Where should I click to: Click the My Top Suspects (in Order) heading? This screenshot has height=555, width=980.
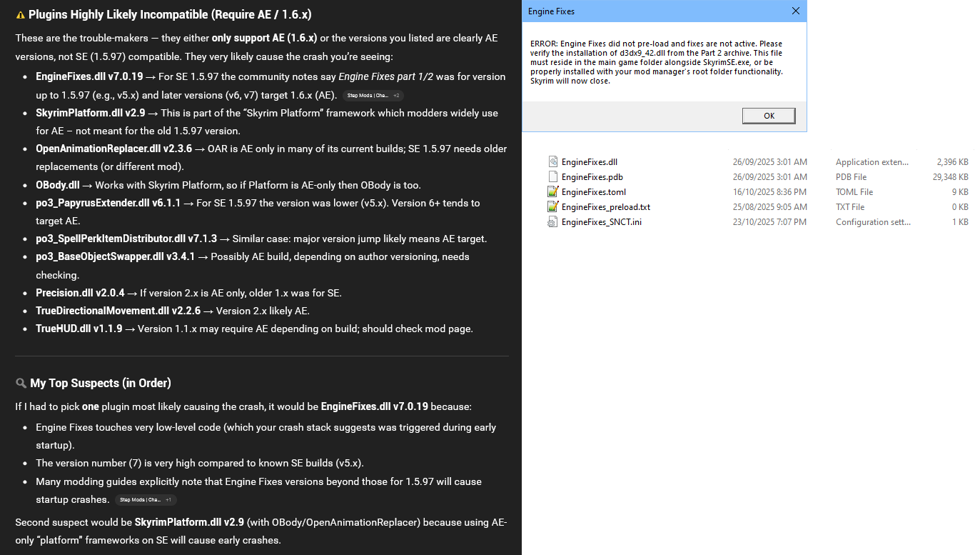[101, 384]
